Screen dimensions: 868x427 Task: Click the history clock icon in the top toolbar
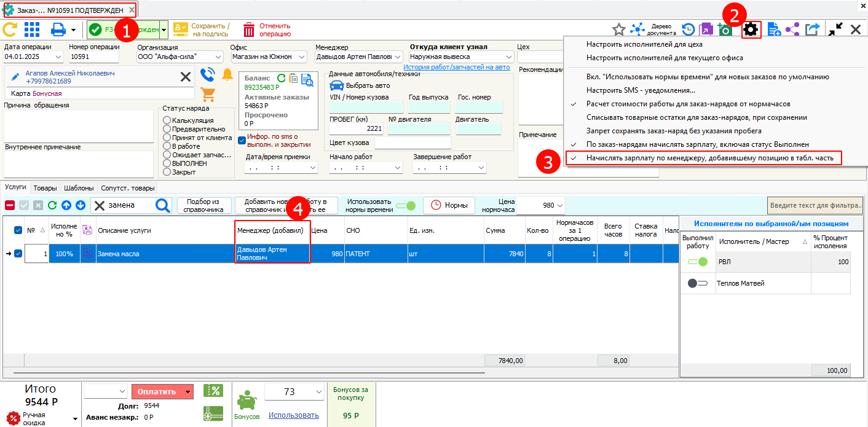688,29
